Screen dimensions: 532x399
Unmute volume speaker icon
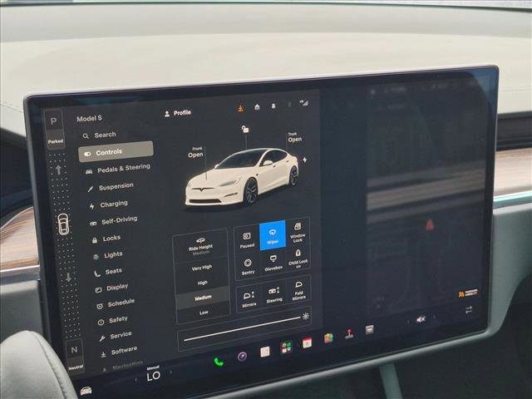(x=421, y=319)
